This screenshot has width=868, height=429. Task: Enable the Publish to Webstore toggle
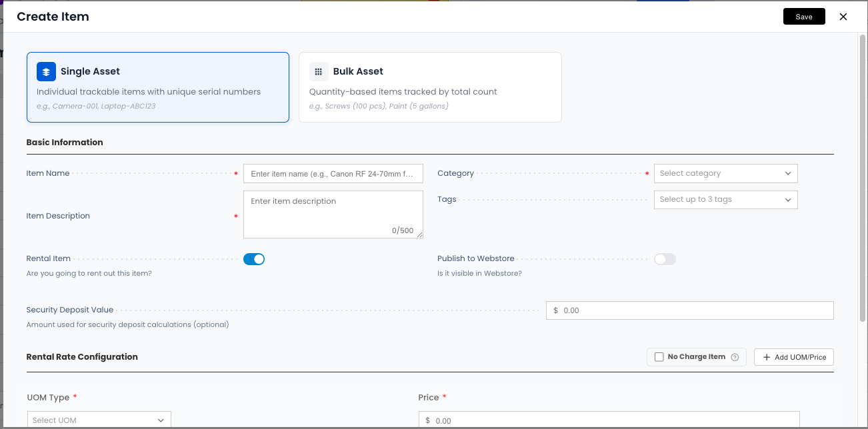[665, 260]
